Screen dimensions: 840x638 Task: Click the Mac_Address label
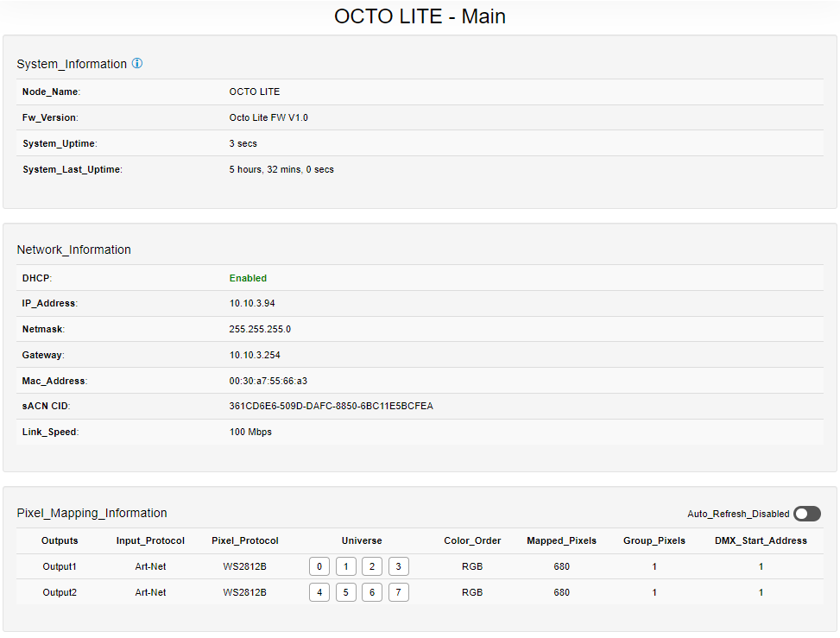[54, 381]
